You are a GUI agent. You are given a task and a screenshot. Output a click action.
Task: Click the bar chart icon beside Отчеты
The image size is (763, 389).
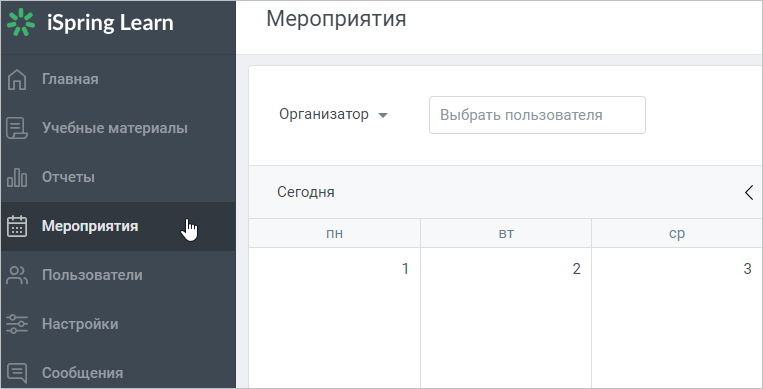tap(17, 177)
